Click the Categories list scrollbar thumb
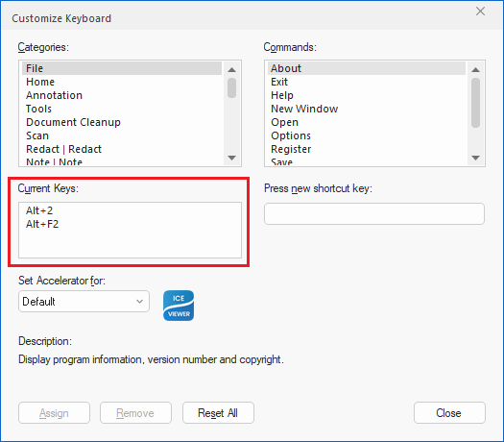The width and height of the screenshot is (504, 442). tap(231, 87)
